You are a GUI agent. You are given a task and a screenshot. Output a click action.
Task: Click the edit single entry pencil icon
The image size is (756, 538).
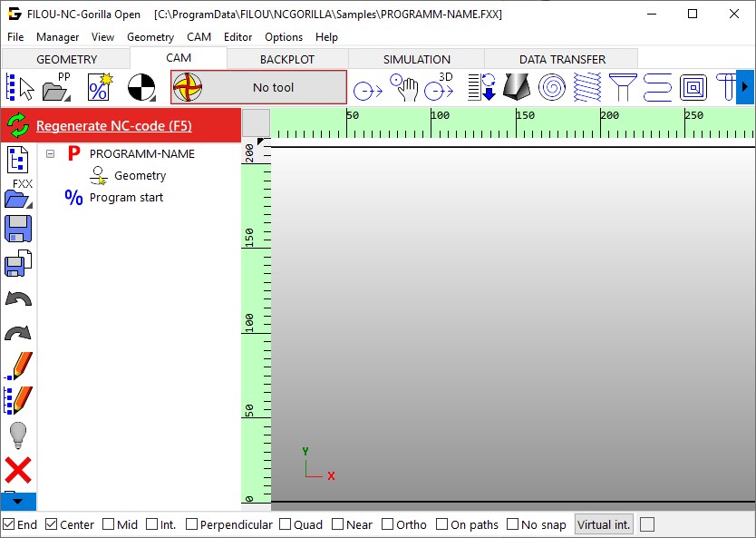pos(18,366)
